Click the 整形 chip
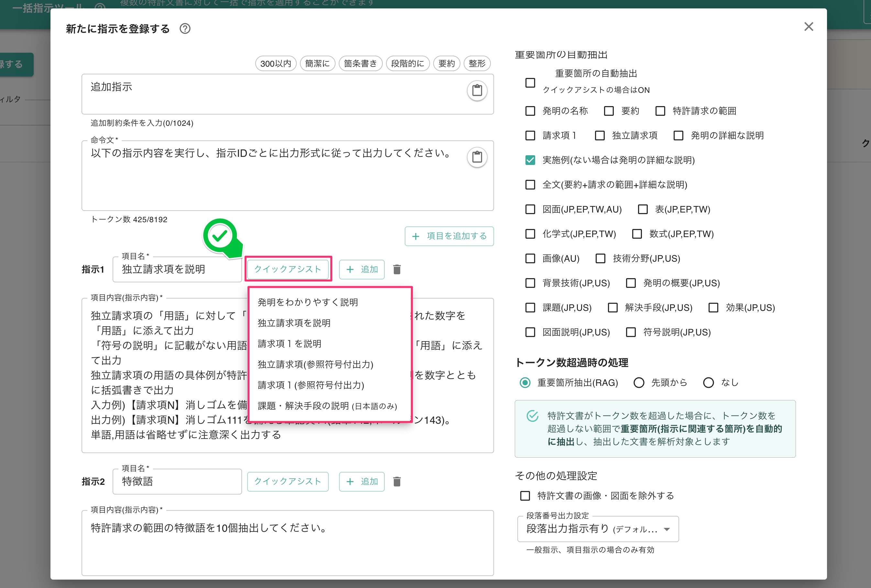 (477, 64)
